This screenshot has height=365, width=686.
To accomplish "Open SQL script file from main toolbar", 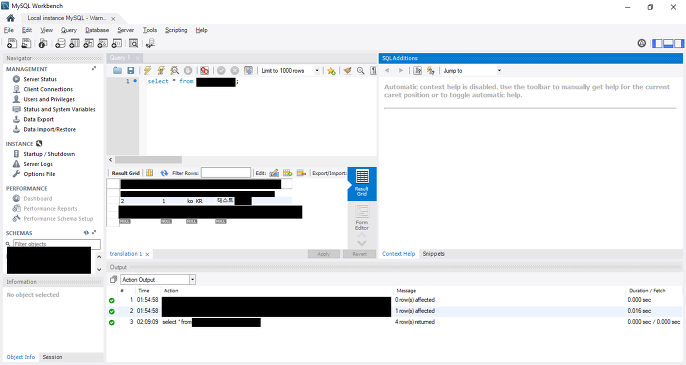I will pos(26,43).
